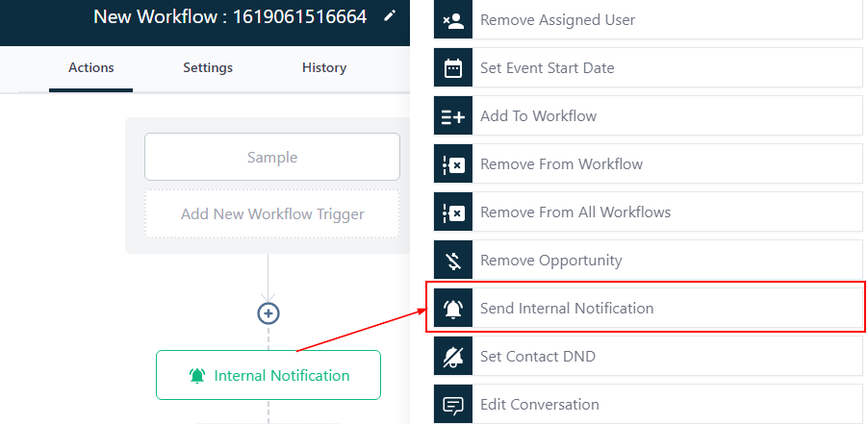Click the Edit Conversation chat icon
The width and height of the screenshot is (868, 424).
click(x=452, y=405)
